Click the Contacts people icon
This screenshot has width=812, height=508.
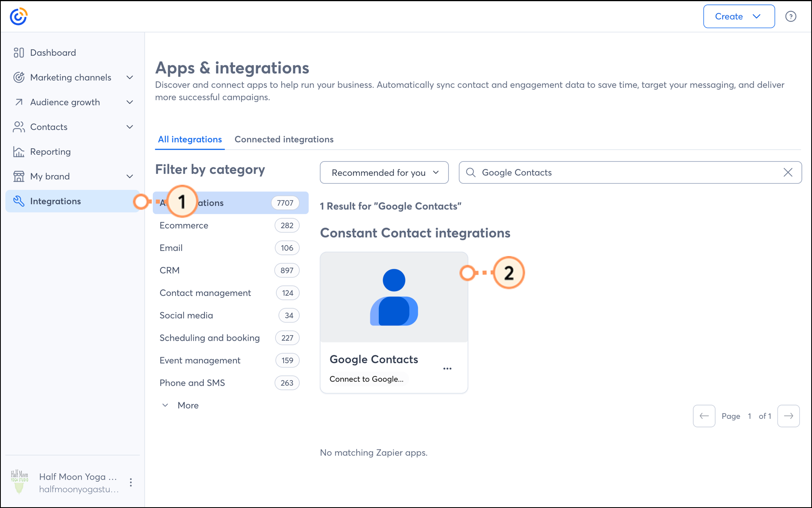19,127
